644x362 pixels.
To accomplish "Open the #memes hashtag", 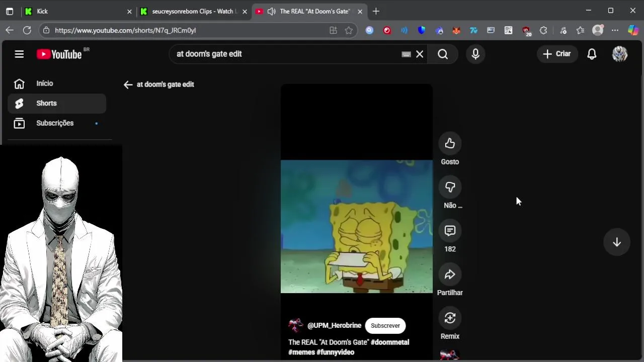I will point(301,352).
